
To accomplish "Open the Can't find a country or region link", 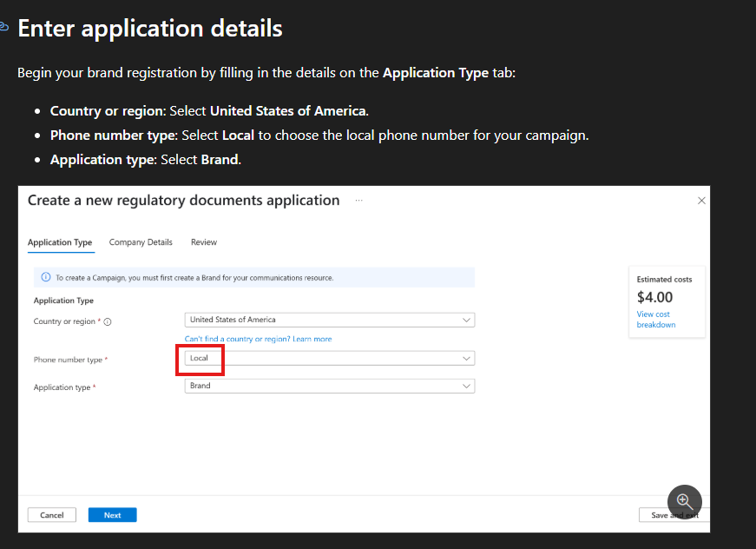I will click(x=258, y=339).
